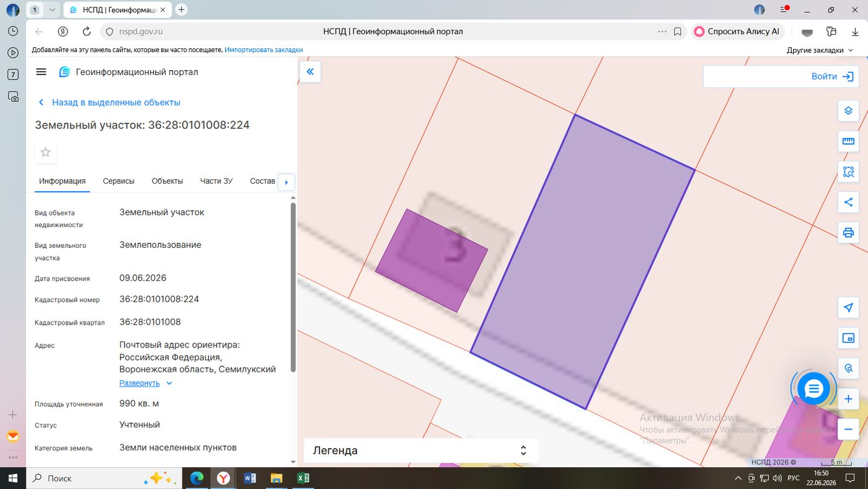Image resolution: width=868 pixels, height=489 pixels.
Task: Reload the current page
Action: (87, 32)
